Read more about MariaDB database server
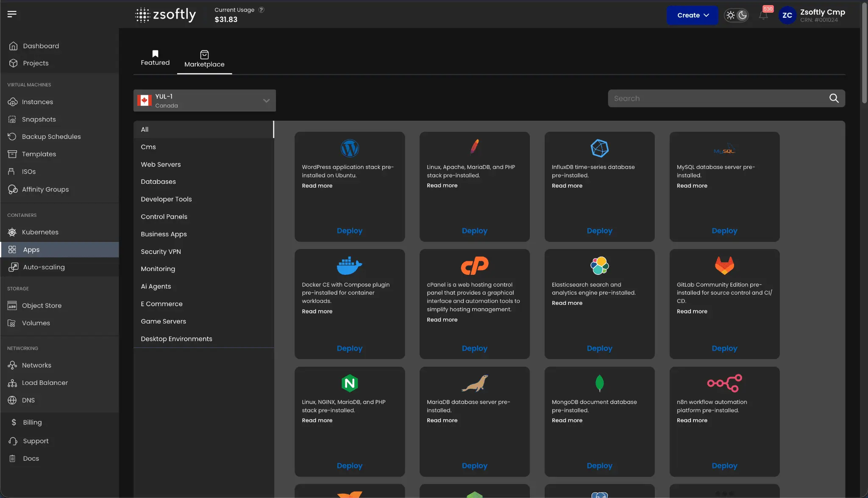The height and width of the screenshot is (498, 868). click(442, 421)
